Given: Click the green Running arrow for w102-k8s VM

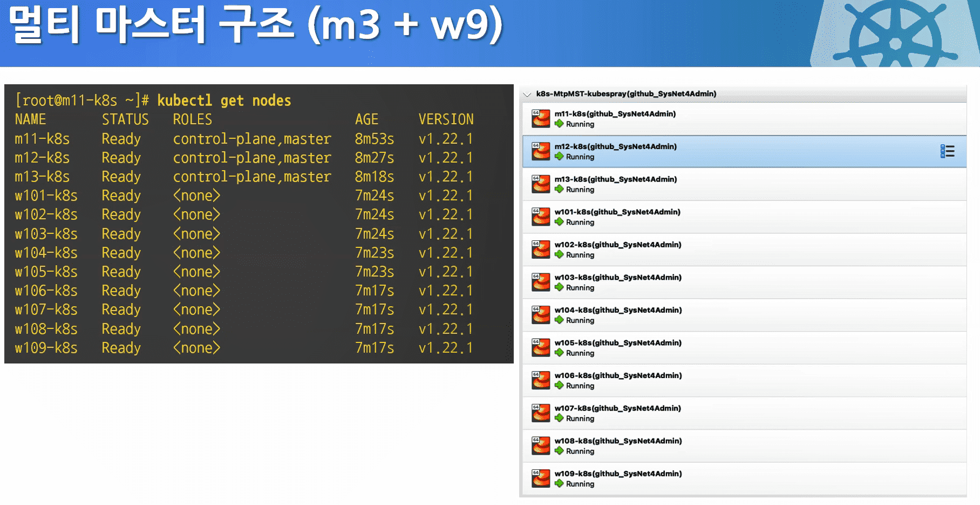Looking at the screenshot, I should tap(559, 254).
